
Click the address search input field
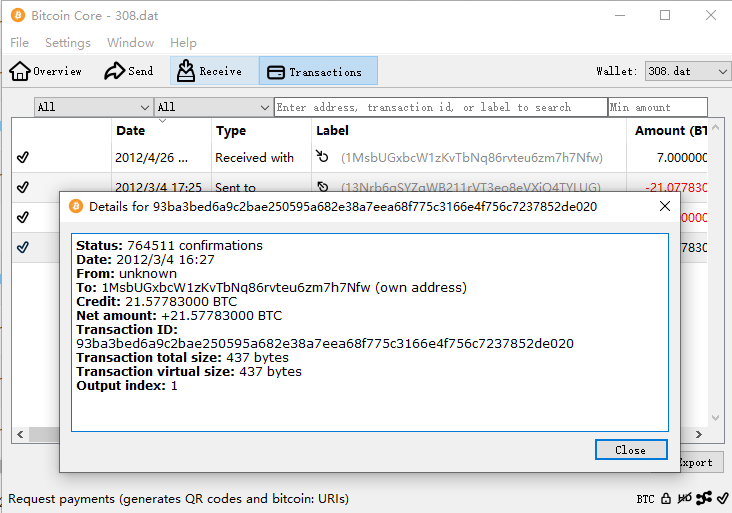[440, 107]
